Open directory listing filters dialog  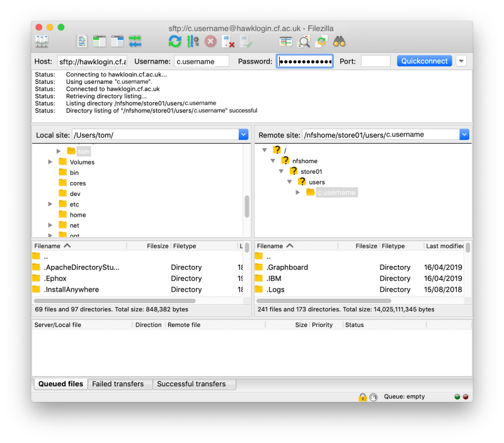(286, 42)
